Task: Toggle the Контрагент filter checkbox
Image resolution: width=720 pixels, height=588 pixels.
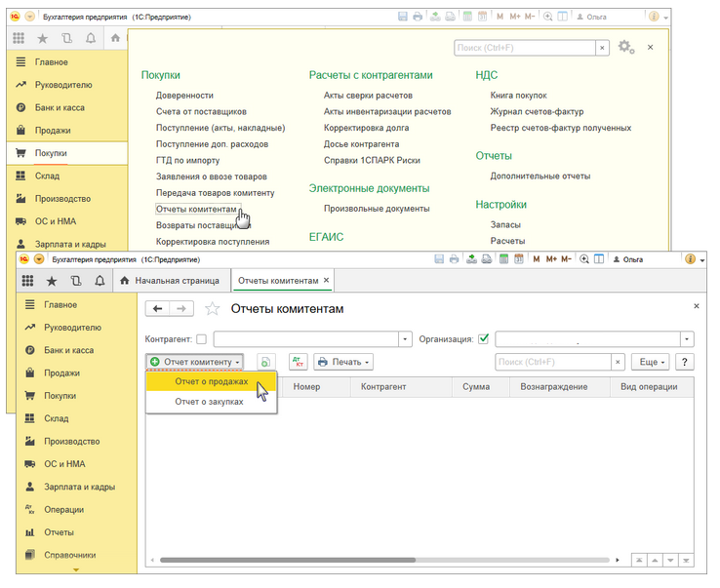Action: (x=201, y=339)
